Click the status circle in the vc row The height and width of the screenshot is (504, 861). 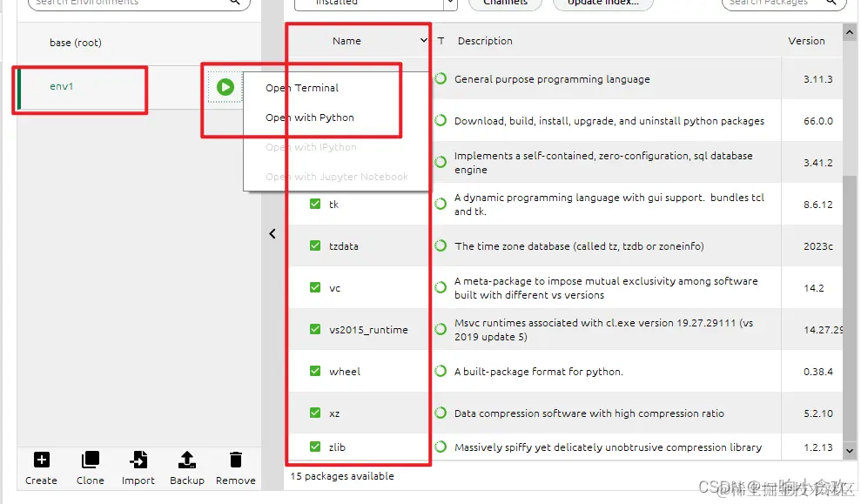click(x=441, y=287)
